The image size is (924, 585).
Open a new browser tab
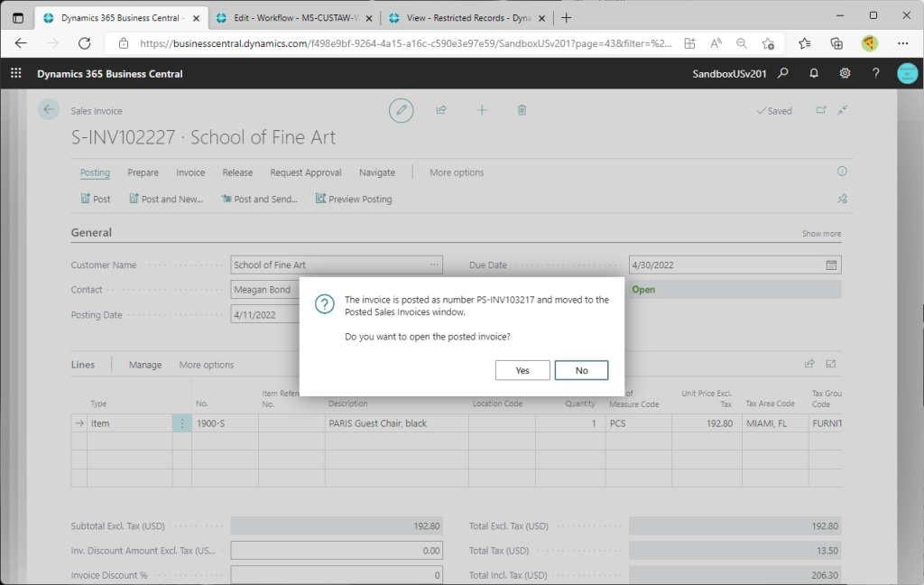(567, 18)
